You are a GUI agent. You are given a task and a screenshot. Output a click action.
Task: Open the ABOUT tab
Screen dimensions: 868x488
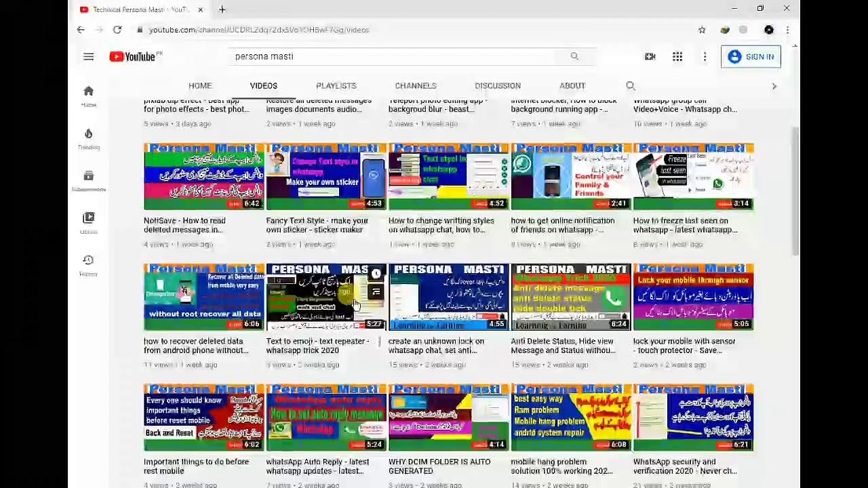click(x=572, y=86)
